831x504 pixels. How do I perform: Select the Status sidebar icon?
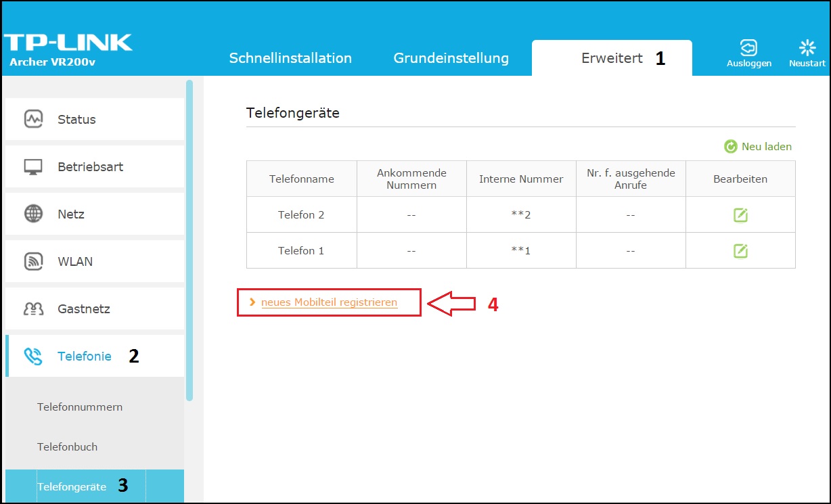coord(32,119)
